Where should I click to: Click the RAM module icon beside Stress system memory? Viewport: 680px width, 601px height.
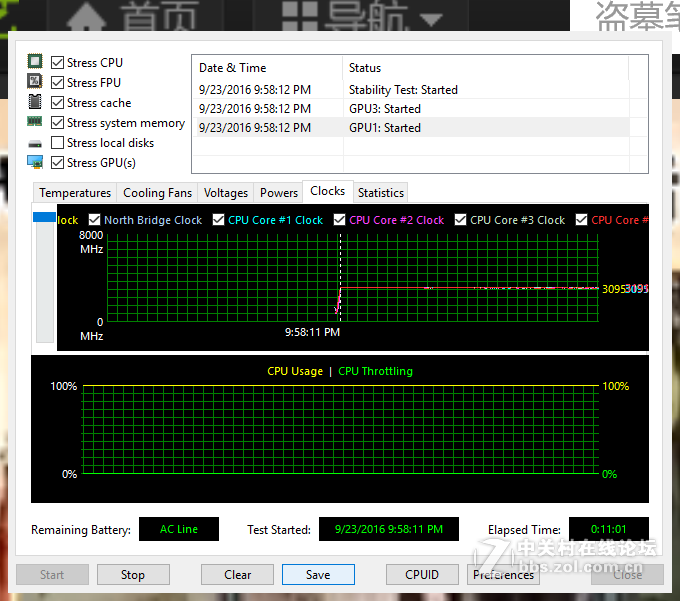coord(35,121)
